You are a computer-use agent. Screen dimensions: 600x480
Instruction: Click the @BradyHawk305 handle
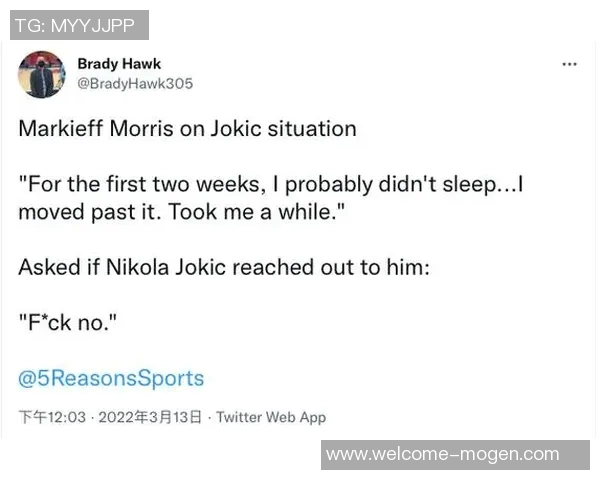135,84
